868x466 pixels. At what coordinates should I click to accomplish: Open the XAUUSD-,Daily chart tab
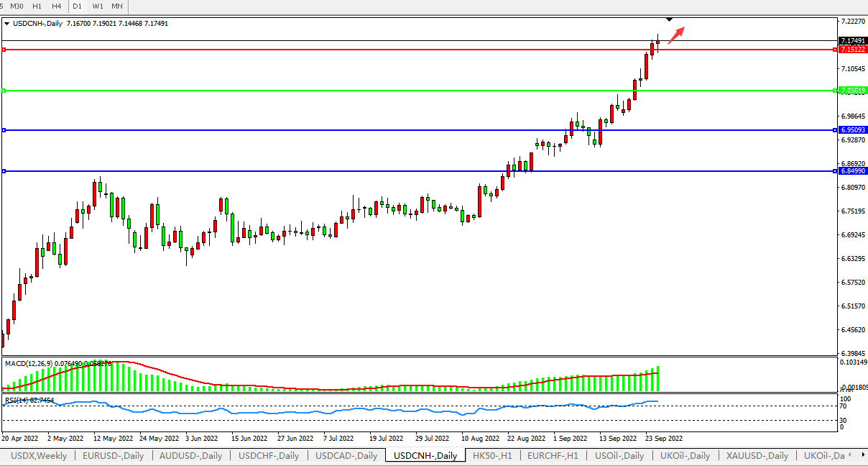(757, 456)
